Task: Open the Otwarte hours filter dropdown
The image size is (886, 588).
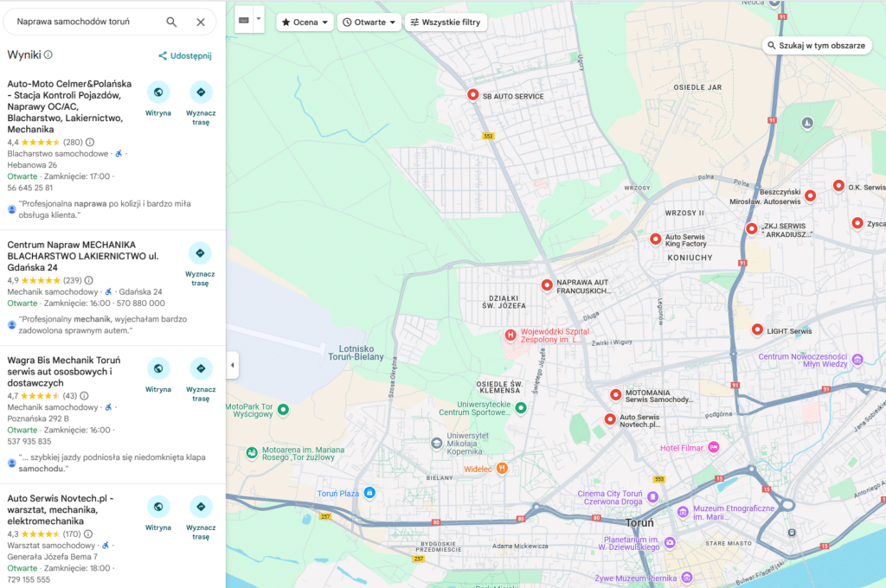Action: point(369,22)
